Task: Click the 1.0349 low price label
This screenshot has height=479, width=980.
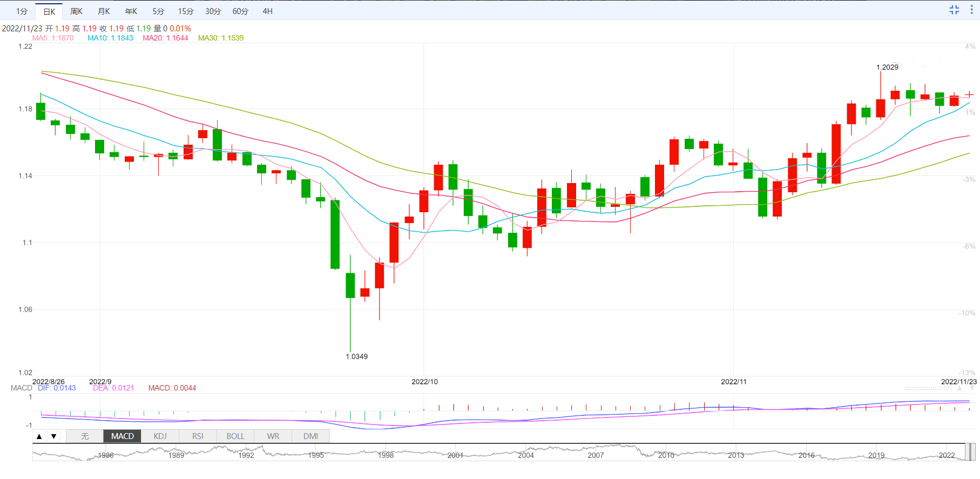Action: point(357,357)
